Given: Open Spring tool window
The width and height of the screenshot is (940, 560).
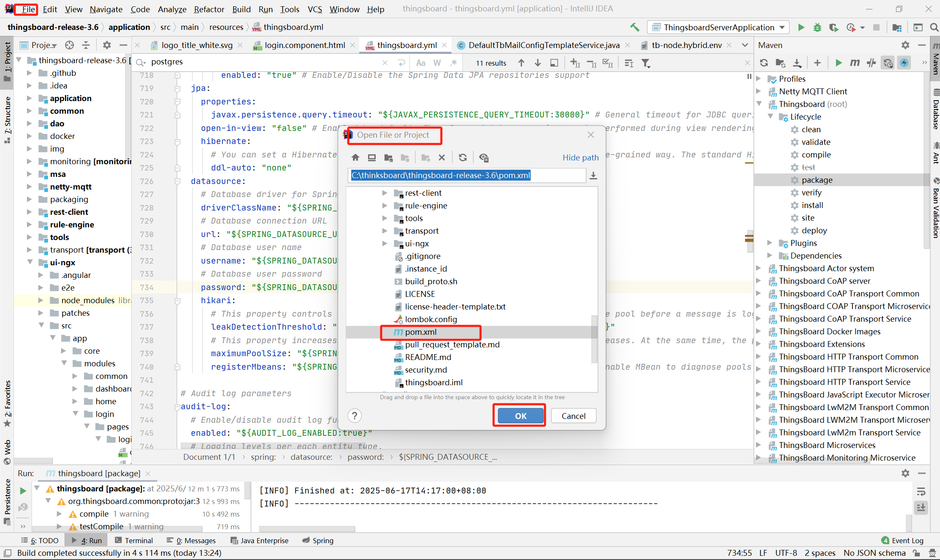Looking at the screenshot, I should pos(318,540).
